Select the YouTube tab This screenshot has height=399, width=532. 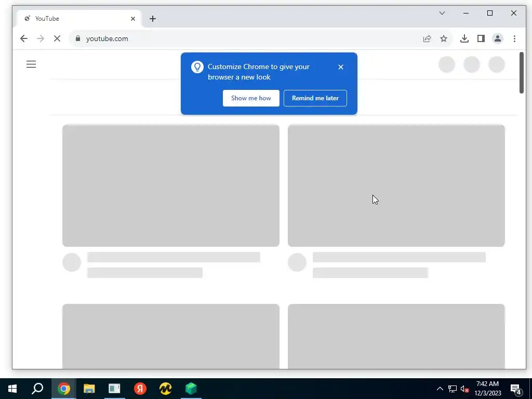pos(79,19)
